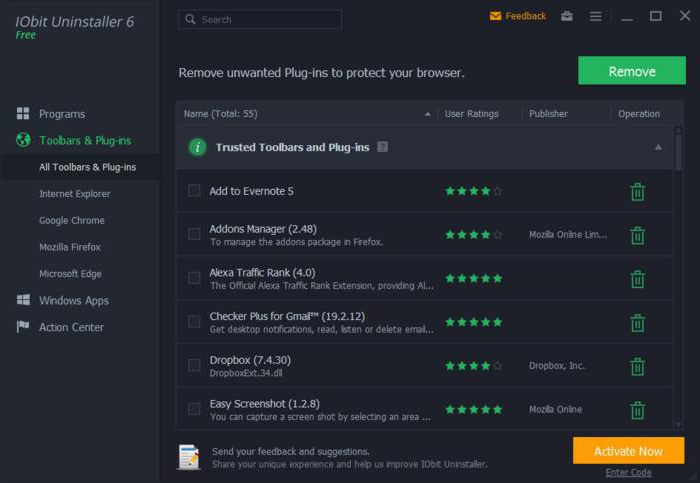Click the Windows Apps logo icon

point(23,300)
